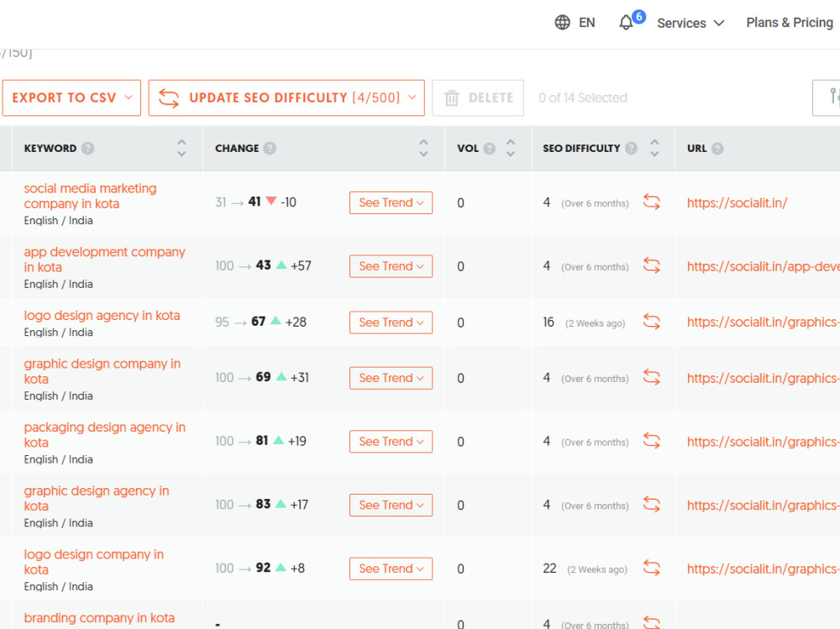Sort table by KEYWORD column arrows
The image size is (840, 629).
(181, 148)
